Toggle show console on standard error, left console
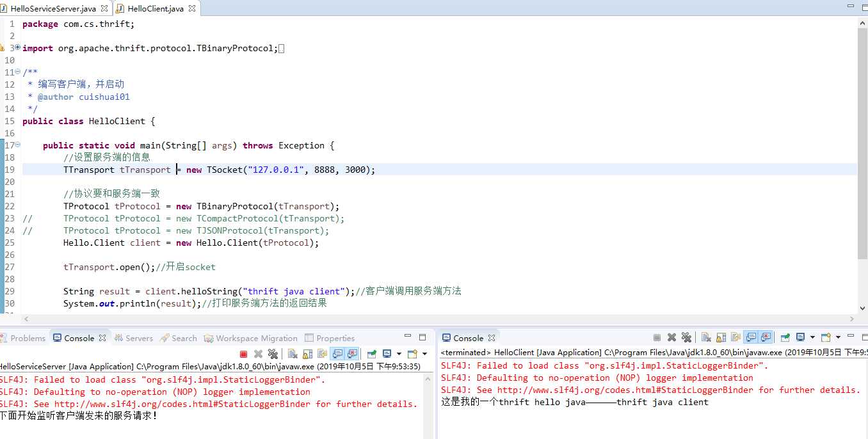The height and width of the screenshot is (439, 868). coord(351,354)
